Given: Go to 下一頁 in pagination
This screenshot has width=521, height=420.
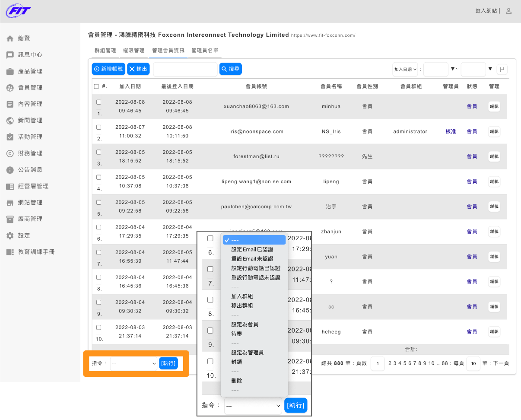Looking at the screenshot, I should [x=501, y=363].
